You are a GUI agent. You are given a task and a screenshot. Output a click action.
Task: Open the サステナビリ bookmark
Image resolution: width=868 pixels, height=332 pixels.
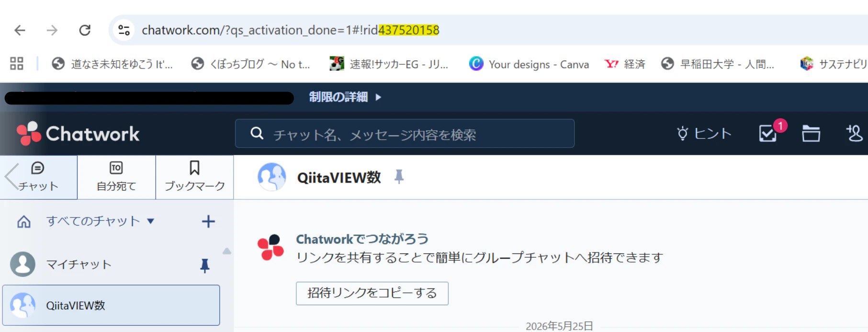834,64
